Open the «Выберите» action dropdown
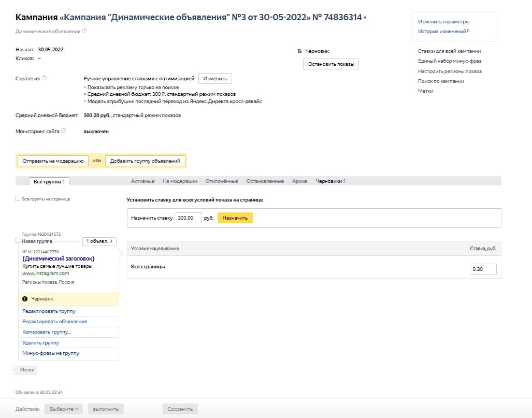 [62, 409]
